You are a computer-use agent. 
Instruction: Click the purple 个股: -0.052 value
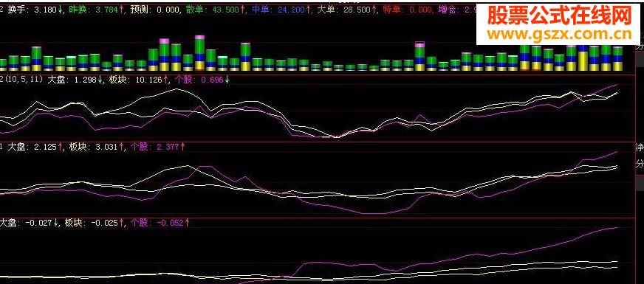(x=160, y=223)
